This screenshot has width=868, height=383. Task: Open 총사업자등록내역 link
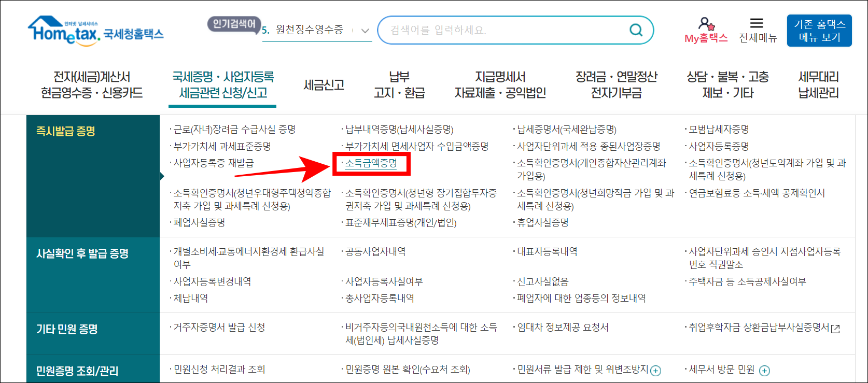(x=380, y=299)
